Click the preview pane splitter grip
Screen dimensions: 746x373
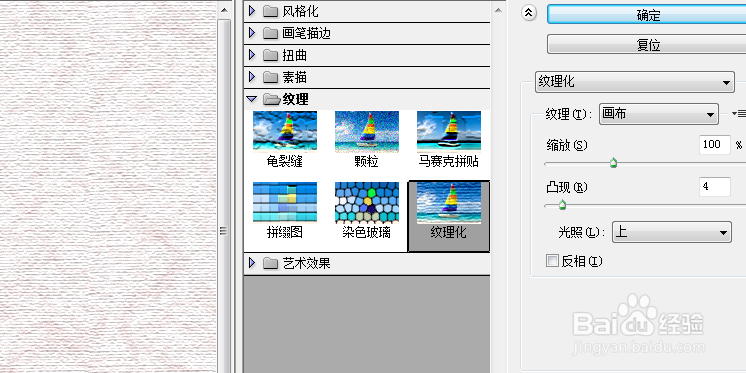coord(223,230)
